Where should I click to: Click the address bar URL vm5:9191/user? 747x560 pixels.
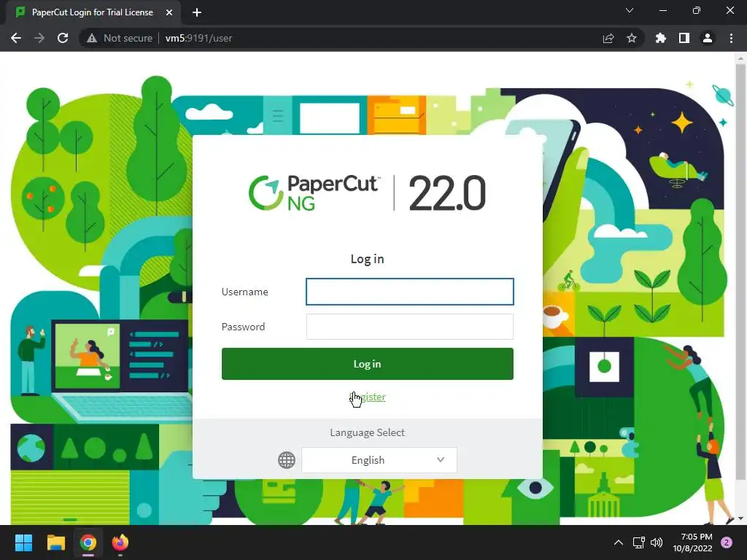click(198, 38)
